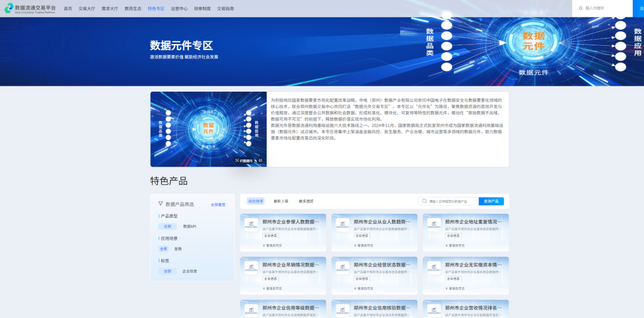Viewport: 644px width, 318px height.
Task: Click the search icon in product search box
Action: [x=425, y=201]
